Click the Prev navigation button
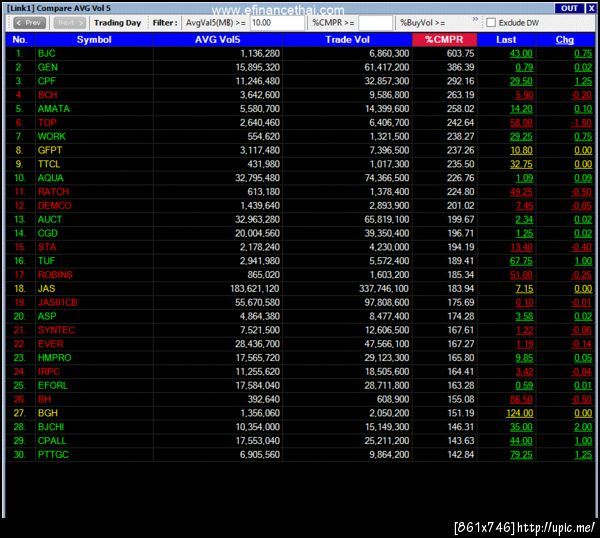 pos(29,23)
